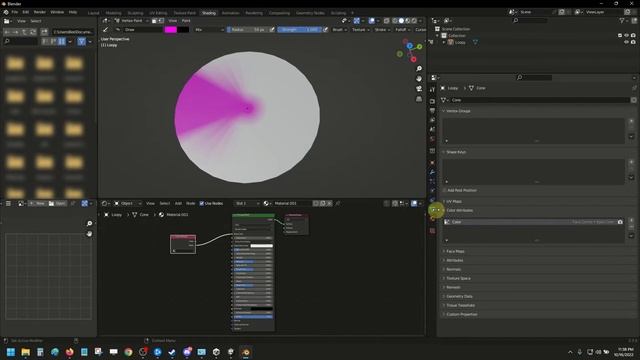
Task: Open the Falloff settings popover
Action: pos(403,29)
